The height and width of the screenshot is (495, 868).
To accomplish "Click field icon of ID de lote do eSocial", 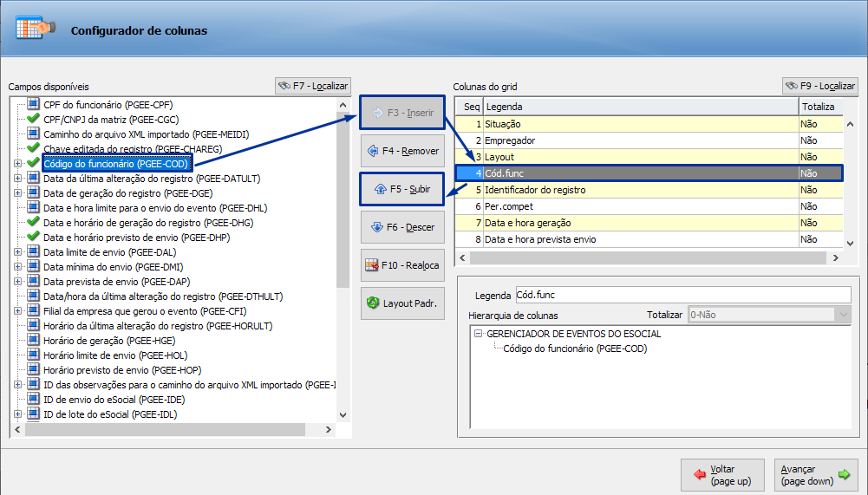I will [x=33, y=414].
